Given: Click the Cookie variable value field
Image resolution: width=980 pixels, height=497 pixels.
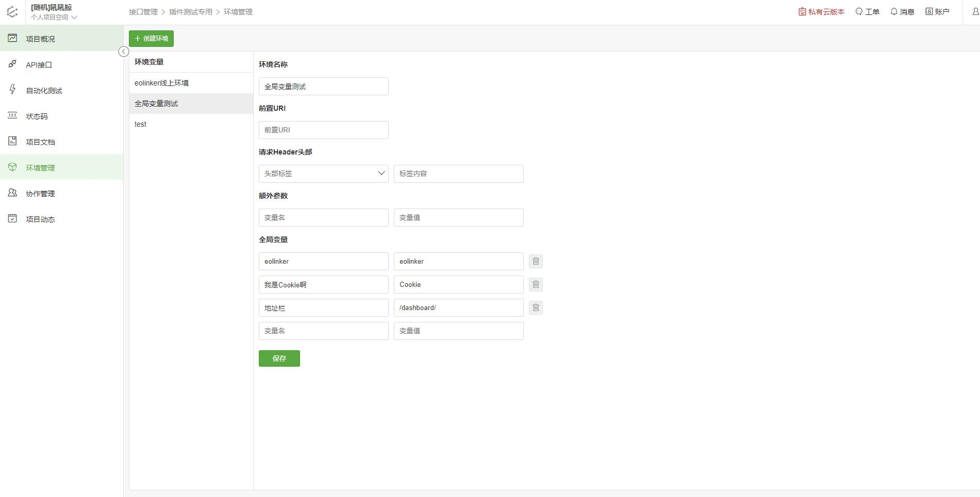Looking at the screenshot, I should point(459,284).
